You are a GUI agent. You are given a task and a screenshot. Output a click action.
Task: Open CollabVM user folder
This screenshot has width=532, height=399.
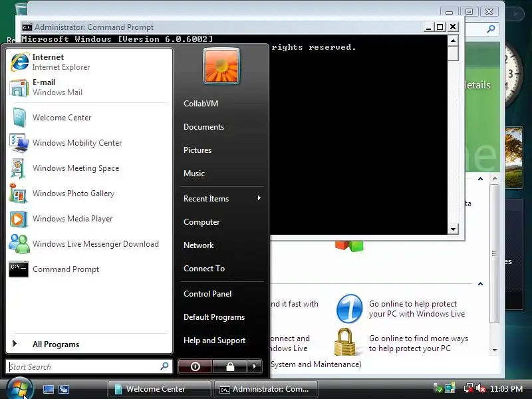point(201,104)
